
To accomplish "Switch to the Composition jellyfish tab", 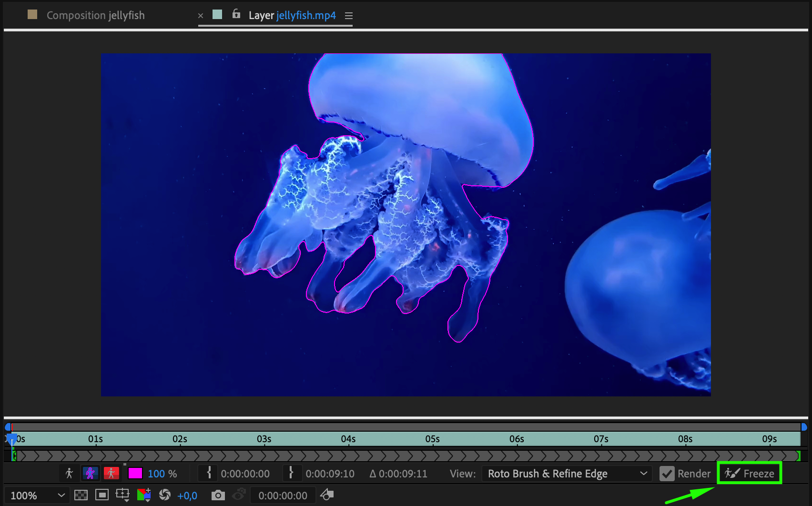I will tap(95, 15).
